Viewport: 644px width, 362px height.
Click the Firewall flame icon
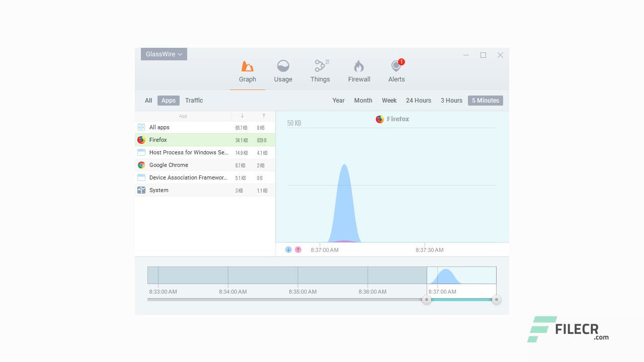point(359,66)
